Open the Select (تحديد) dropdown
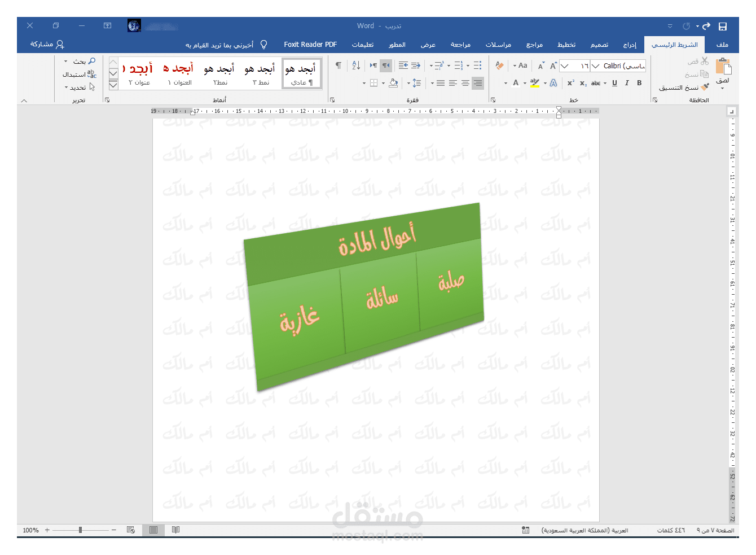The height and width of the screenshot is (555, 756). (x=80, y=87)
